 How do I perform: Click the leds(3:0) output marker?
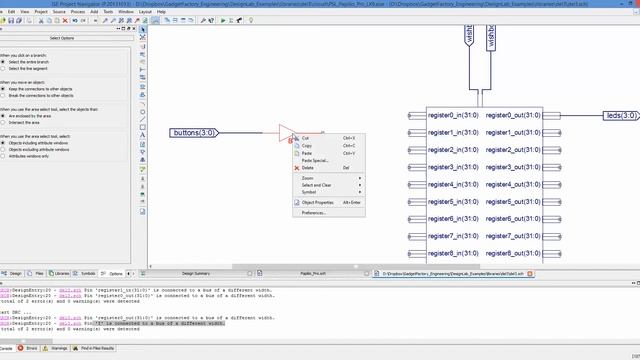621,116
